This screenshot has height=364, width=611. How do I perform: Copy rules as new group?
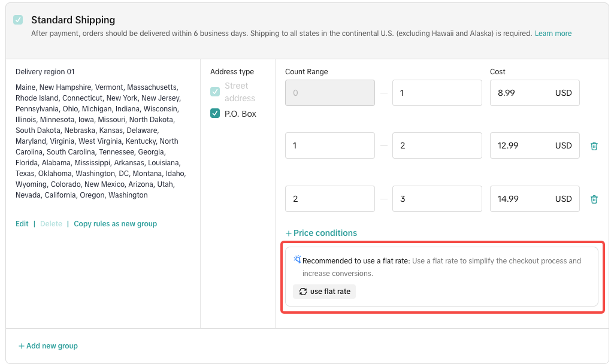tap(115, 224)
